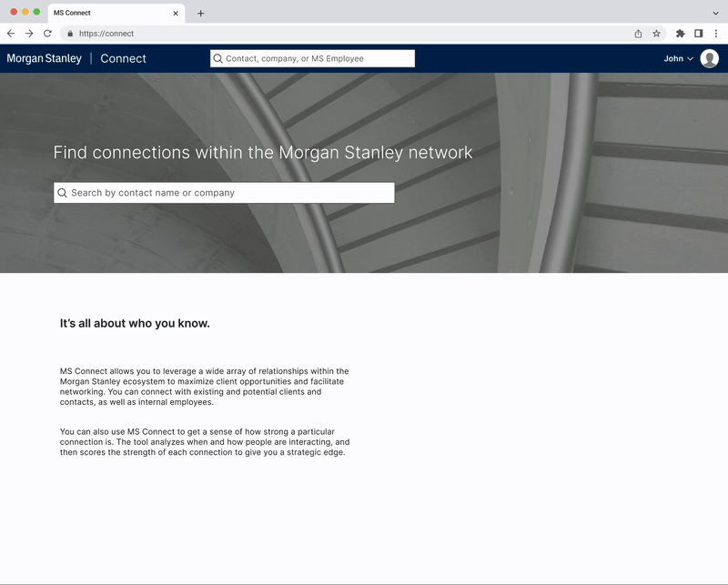Open the browser three-dot menu
728x585 pixels.
(x=716, y=34)
